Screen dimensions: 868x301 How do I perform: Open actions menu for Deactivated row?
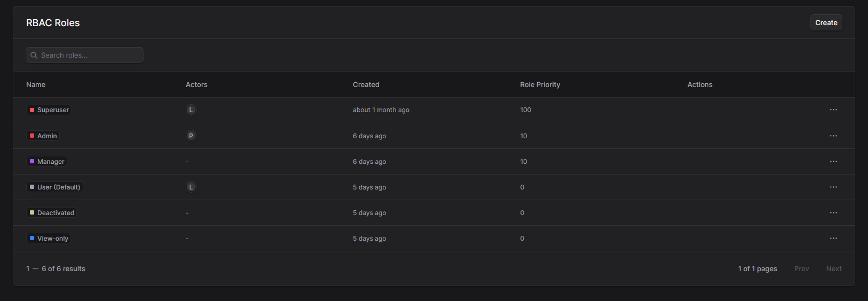pyautogui.click(x=833, y=213)
